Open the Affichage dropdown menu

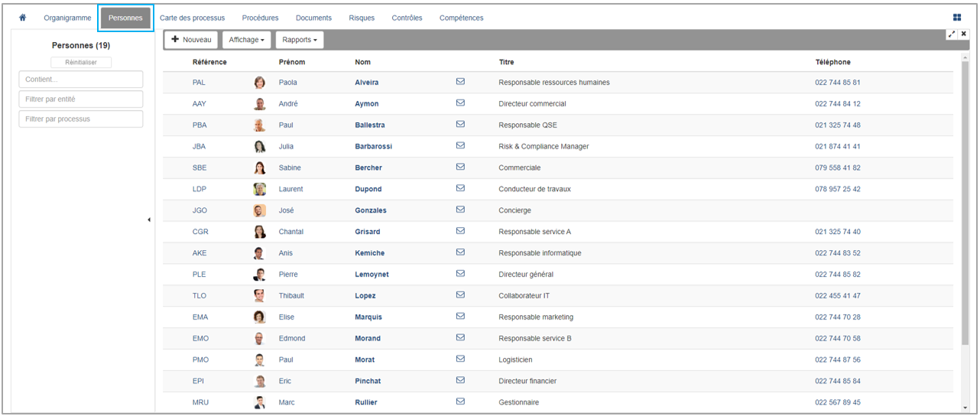tap(246, 40)
